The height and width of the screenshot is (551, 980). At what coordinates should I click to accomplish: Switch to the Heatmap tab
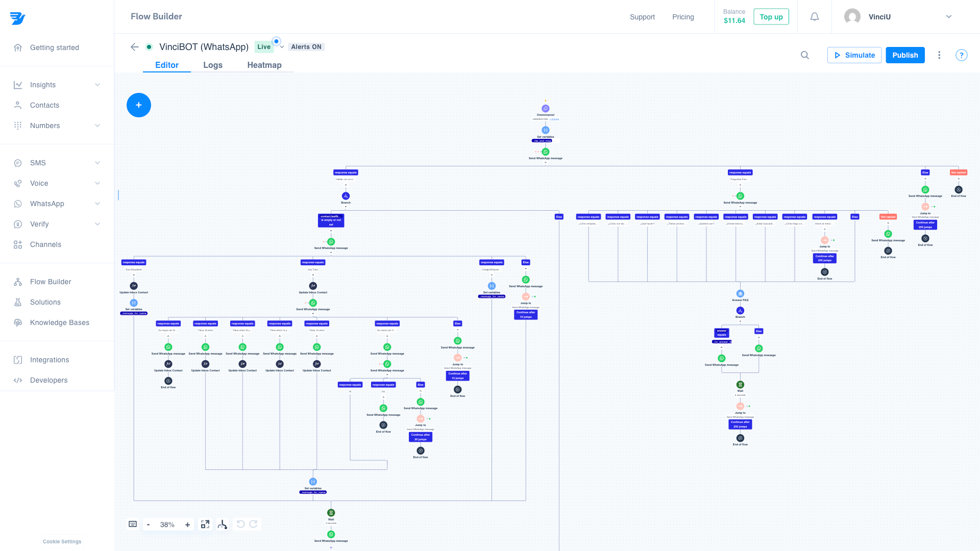[264, 65]
